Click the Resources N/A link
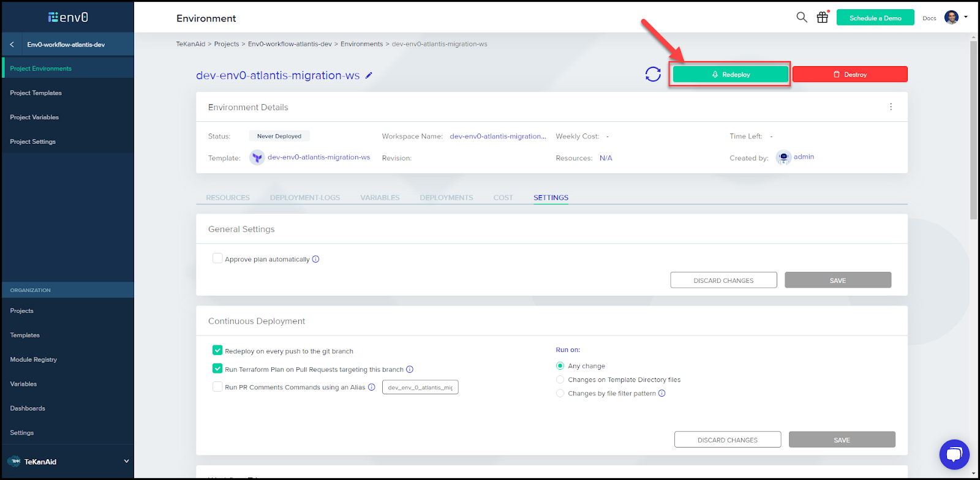Viewport: 980px width, 480px height. click(x=606, y=158)
